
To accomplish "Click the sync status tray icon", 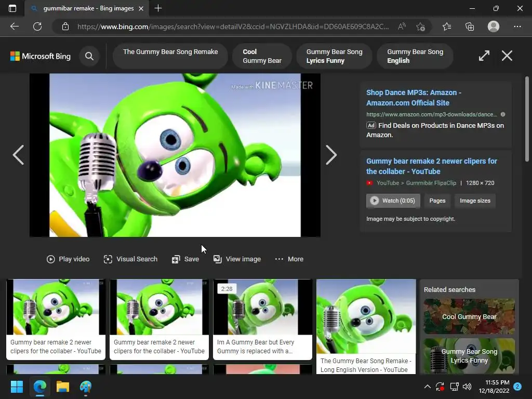I will (440, 387).
